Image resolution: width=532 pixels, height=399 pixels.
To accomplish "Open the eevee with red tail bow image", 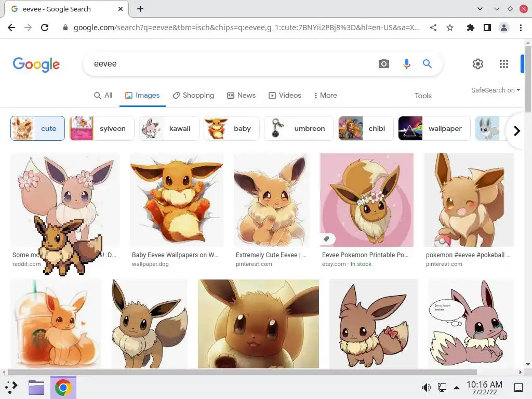I will [373, 324].
